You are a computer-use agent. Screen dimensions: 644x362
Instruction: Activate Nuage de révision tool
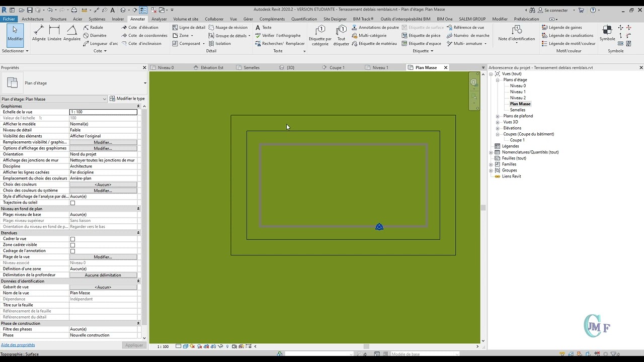coord(228,28)
